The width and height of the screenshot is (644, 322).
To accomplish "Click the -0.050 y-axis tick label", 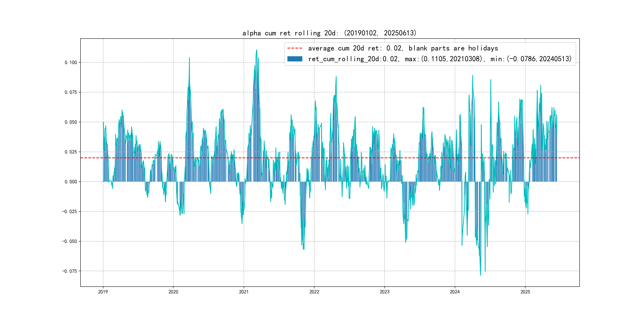I will pos(70,241).
